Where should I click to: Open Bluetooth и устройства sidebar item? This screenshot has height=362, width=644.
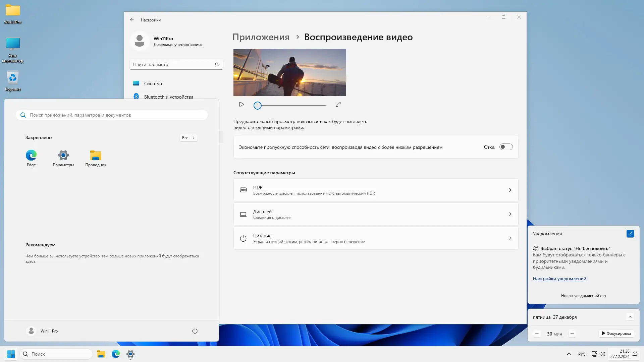pos(168,97)
